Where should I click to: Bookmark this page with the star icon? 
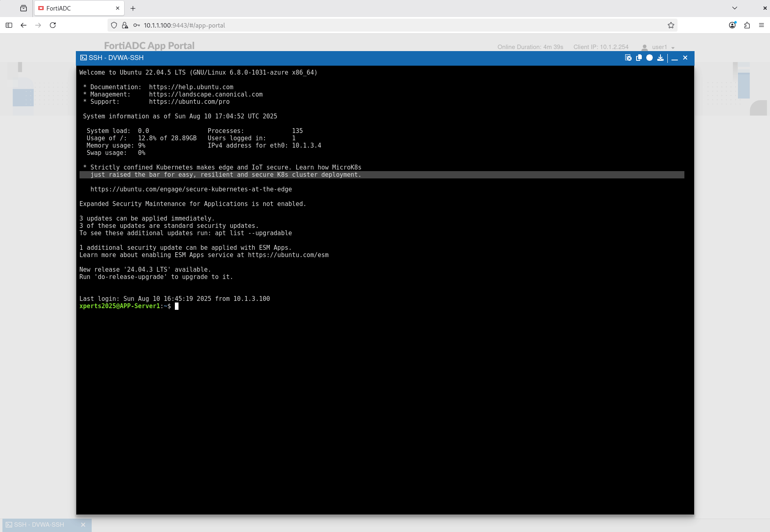tap(671, 25)
